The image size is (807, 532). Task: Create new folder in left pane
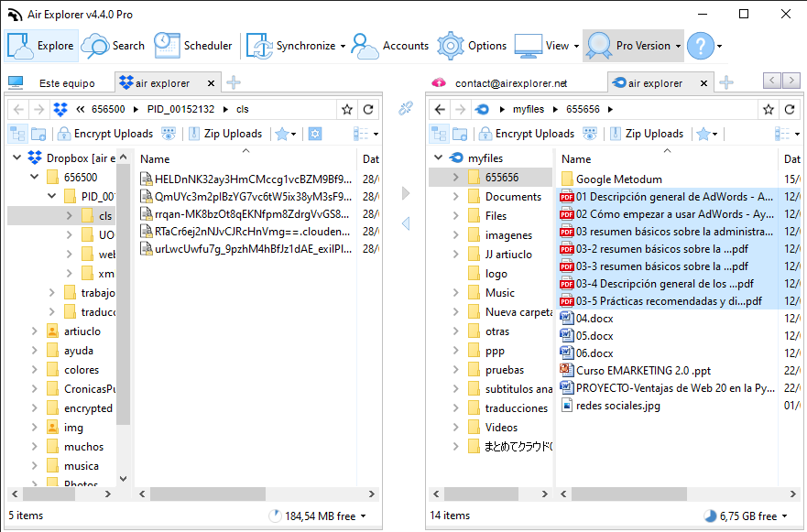38,134
